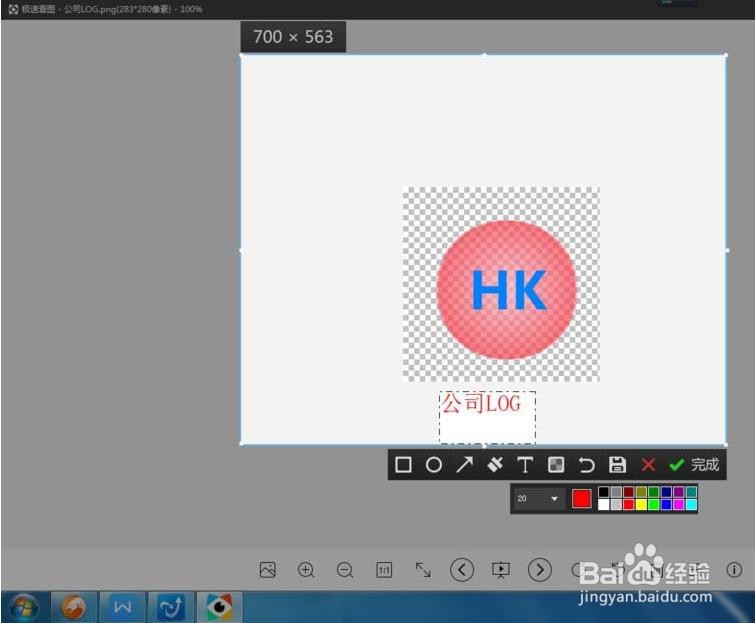The image size is (755, 623).
Task: Select the mosaic blur tool
Action: coord(556,465)
